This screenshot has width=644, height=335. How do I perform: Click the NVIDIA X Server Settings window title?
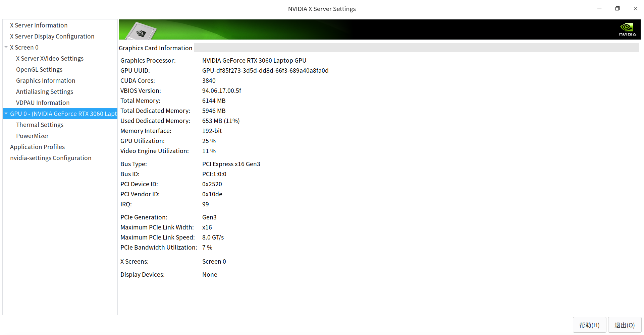(322, 9)
